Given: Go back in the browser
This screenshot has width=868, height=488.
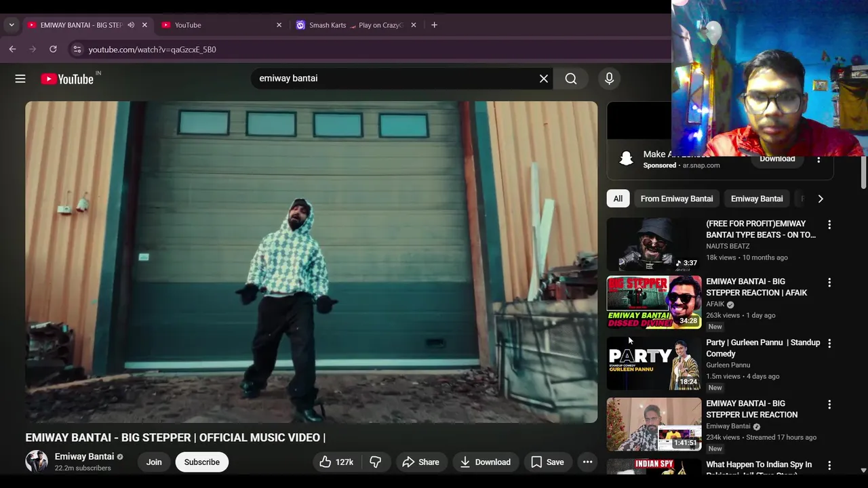Looking at the screenshot, I should coord(12,49).
